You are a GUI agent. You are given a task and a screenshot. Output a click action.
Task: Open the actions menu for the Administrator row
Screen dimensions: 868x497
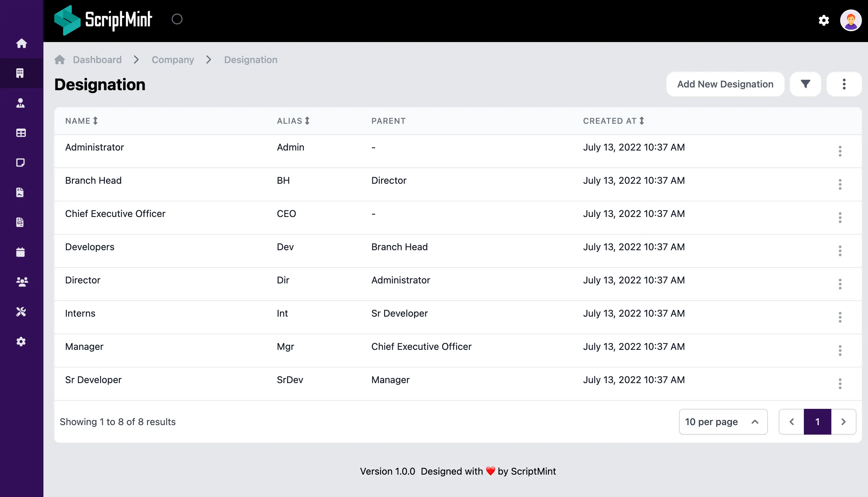tap(840, 151)
